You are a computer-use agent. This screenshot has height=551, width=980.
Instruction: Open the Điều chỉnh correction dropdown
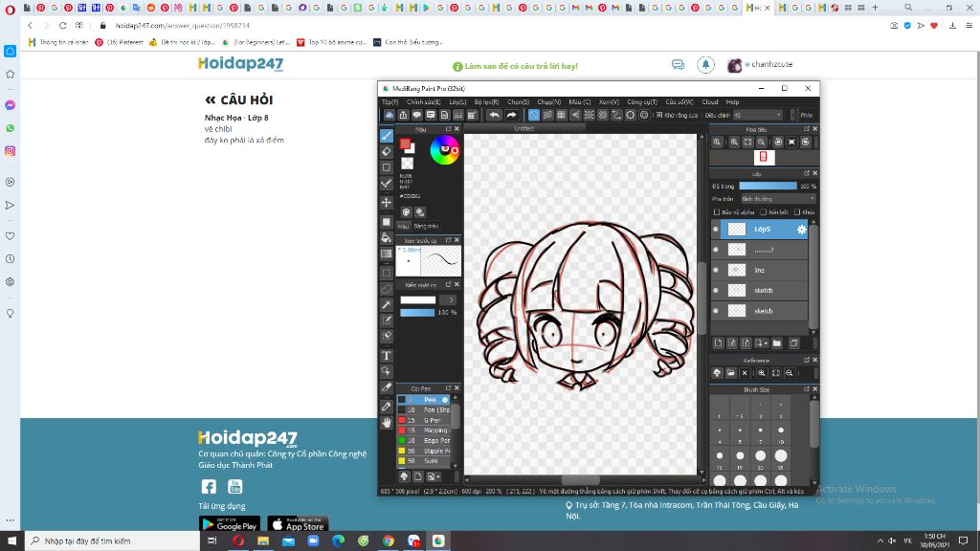[x=758, y=115]
